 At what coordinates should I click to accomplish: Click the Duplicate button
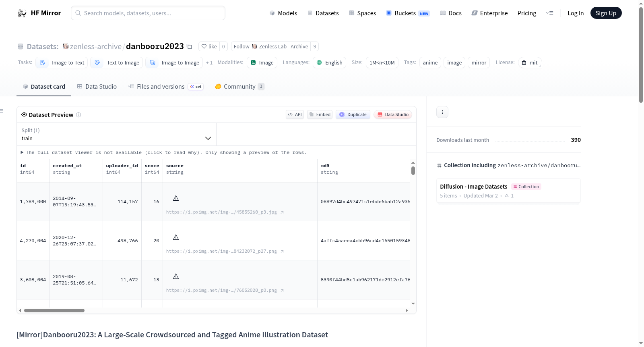[x=353, y=114]
